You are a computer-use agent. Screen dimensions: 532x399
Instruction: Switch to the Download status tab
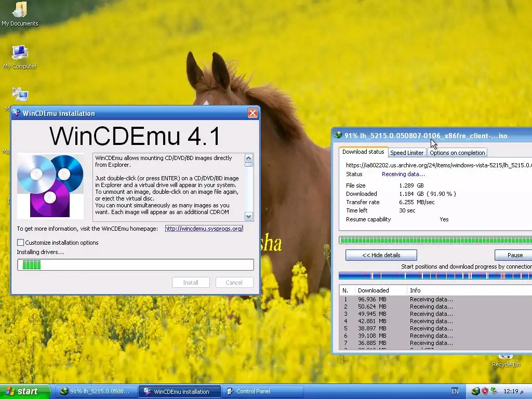pos(363,152)
